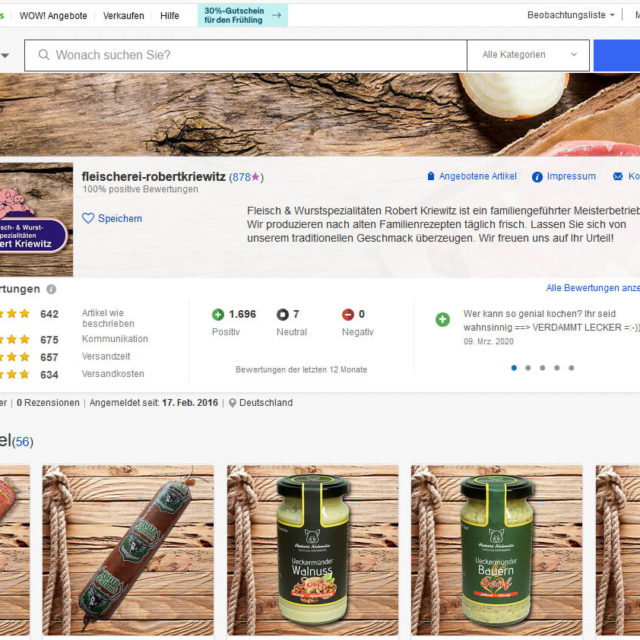This screenshot has width=640, height=640.
Task: Open the sausage product thumbnail
Action: [128, 550]
